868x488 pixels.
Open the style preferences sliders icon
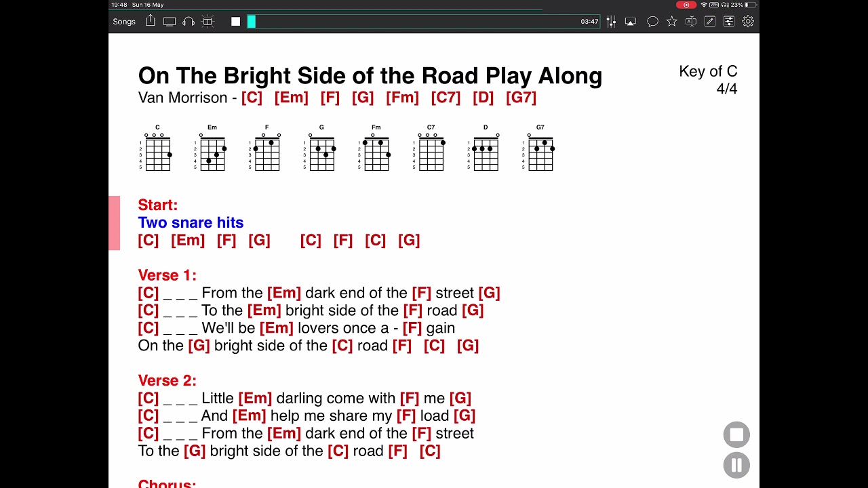tap(729, 22)
